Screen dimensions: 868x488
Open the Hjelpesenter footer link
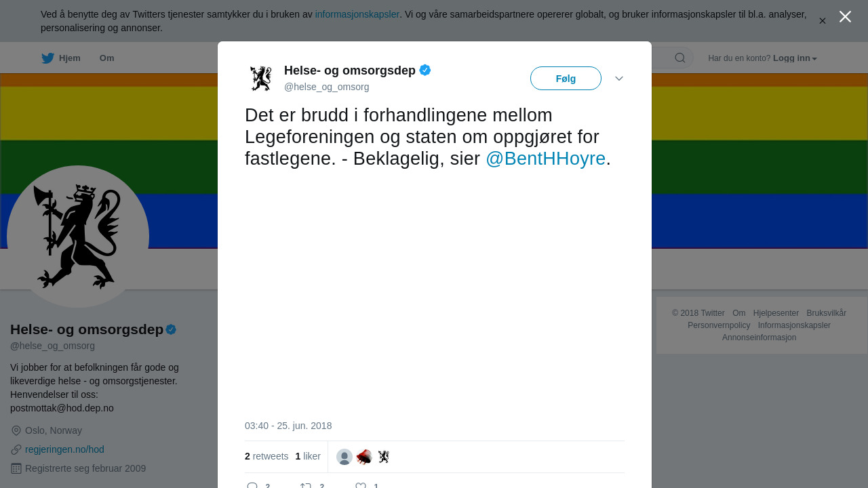coord(776,313)
